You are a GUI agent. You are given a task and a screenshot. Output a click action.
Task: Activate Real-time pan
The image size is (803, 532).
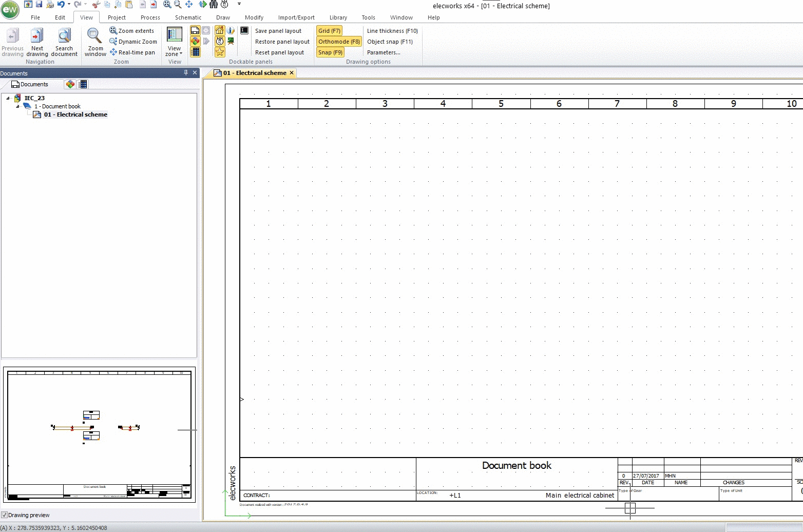point(132,52)
